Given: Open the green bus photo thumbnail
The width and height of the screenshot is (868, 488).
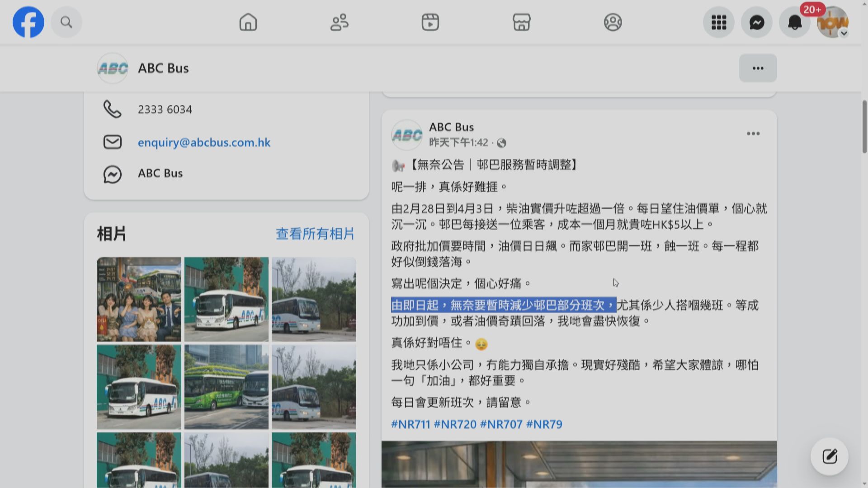Looking at the screenshot, I should (226, 387).
